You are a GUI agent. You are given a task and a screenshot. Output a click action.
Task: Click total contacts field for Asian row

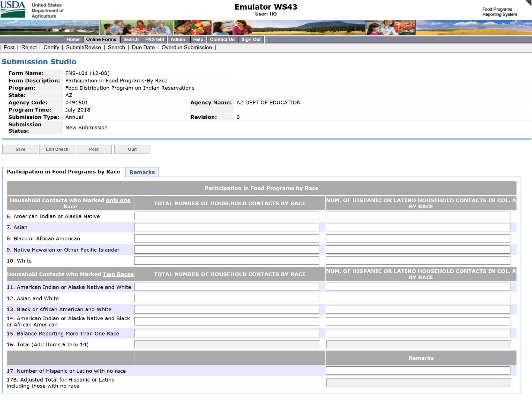coord(226,227)
